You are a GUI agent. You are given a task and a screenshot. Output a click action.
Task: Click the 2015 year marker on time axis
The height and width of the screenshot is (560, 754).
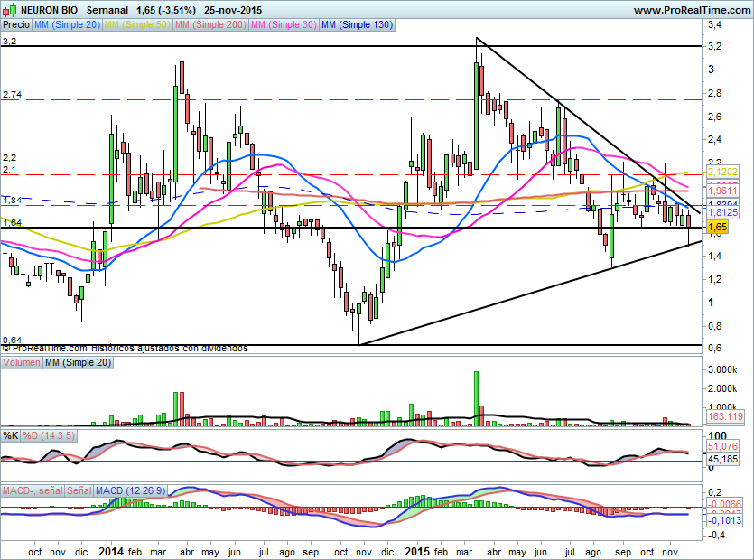coord(417,552)
